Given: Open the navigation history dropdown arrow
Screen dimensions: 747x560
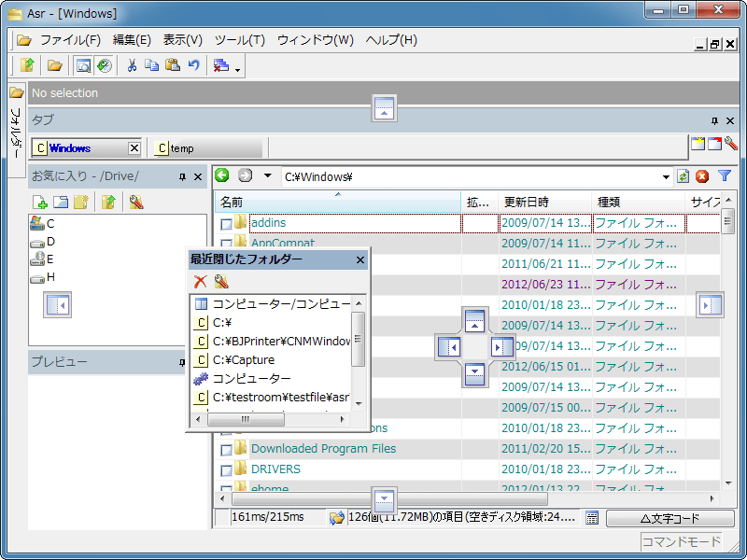Looking at the screenshot, I should click(267, 175).
